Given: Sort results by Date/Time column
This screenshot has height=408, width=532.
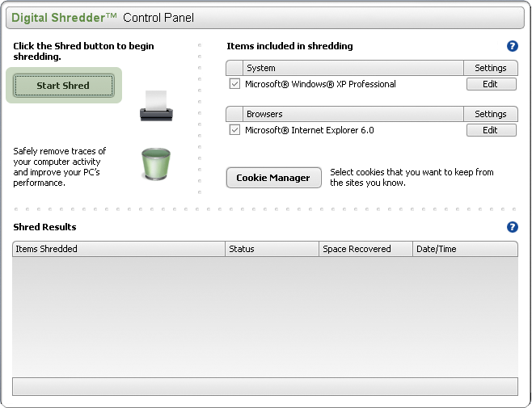Looking at the screenshot, I should click(465, 249).
